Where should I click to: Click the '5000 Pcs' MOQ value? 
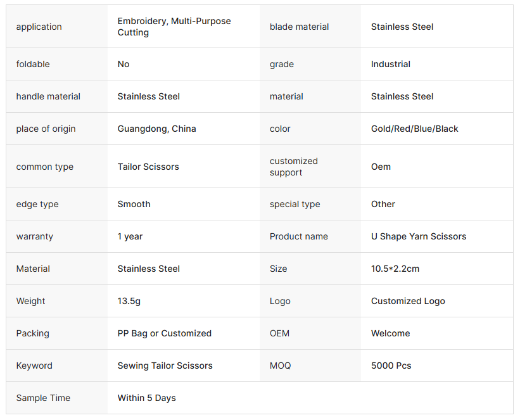(391, 366)
